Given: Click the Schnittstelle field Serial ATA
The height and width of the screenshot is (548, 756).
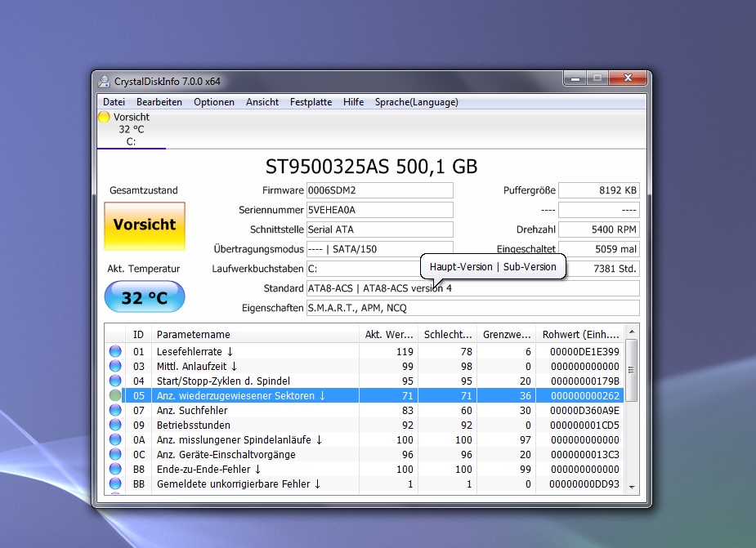Looking at the screenshot, I should (x=380, y=229).
